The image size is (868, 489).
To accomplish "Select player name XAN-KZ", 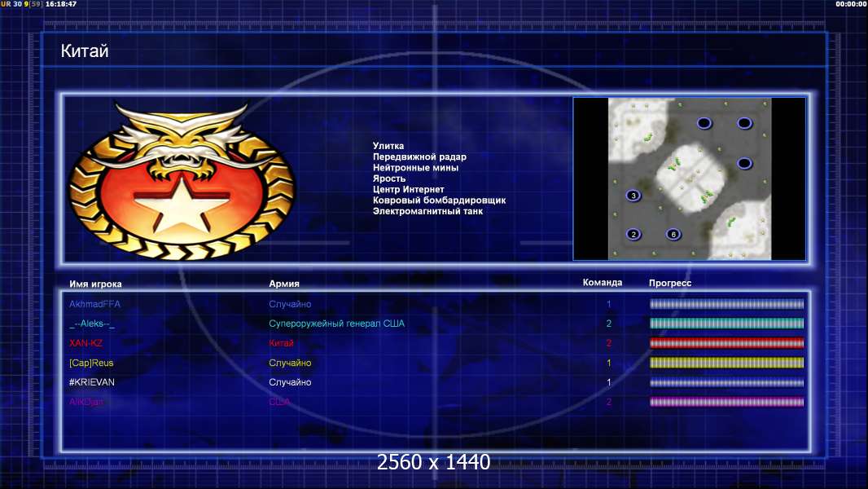I will 85,343.
